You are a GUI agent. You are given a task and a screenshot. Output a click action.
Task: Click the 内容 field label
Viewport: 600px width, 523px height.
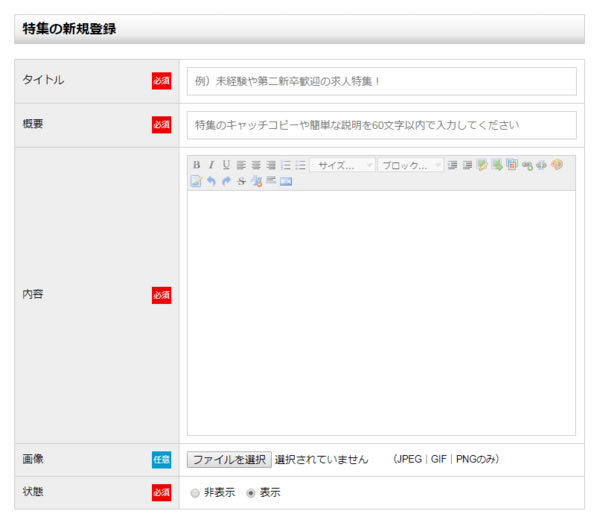point(33,294)
